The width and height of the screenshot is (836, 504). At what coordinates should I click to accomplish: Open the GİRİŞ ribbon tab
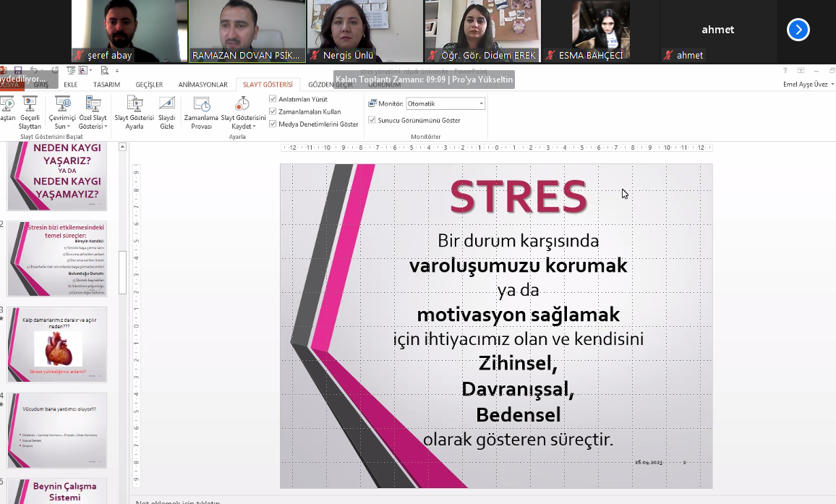(41, 85)
